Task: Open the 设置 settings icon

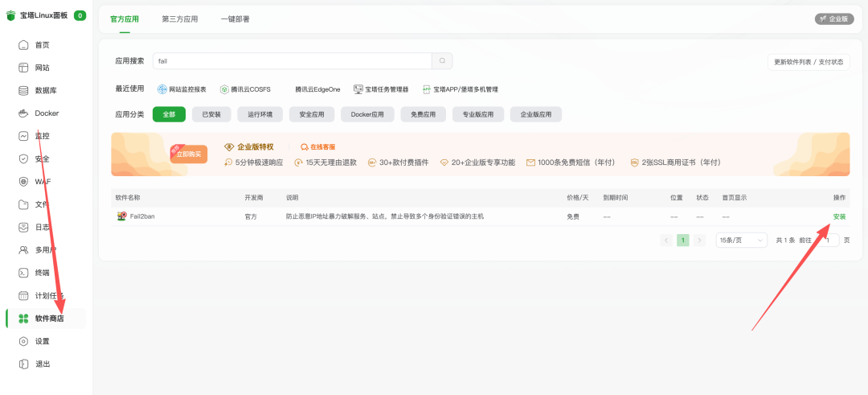Action: coord(23,341)
